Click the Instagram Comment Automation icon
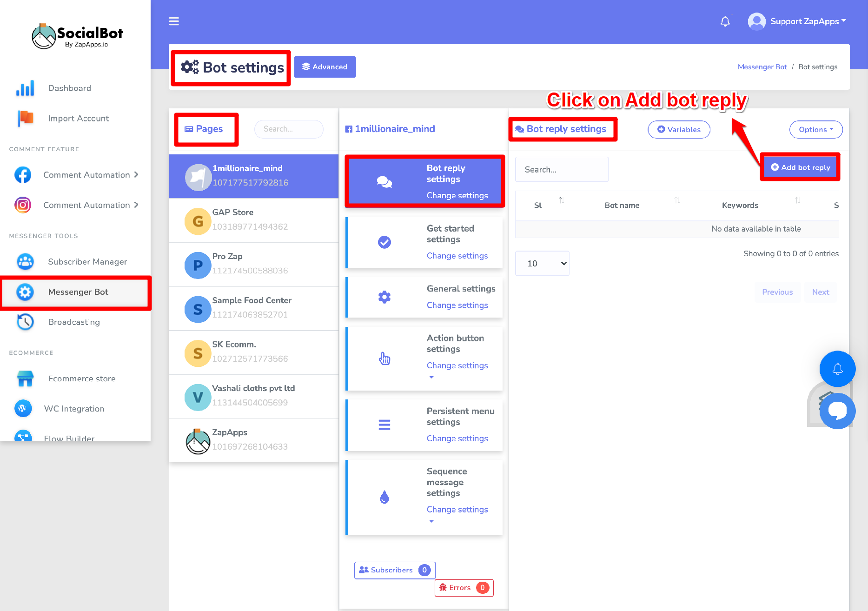 pyautogui.click(x=23, y=205)
